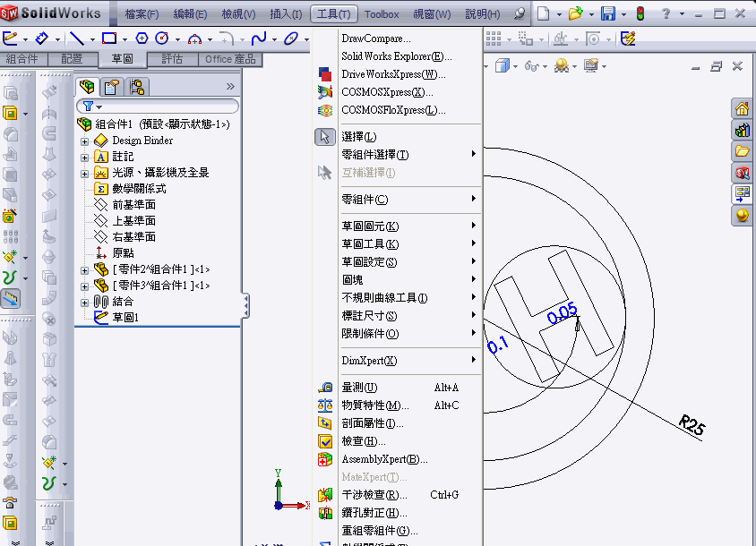Click the Smart Dimension tool icon
The width and height of the screenshot is (756, 546).
tap(41, 38)
